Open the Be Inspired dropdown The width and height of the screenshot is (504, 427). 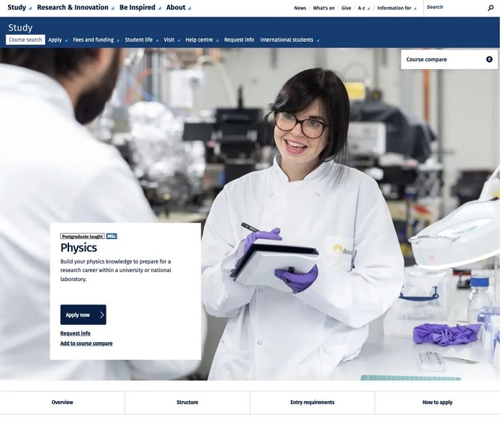click(140, 8)
